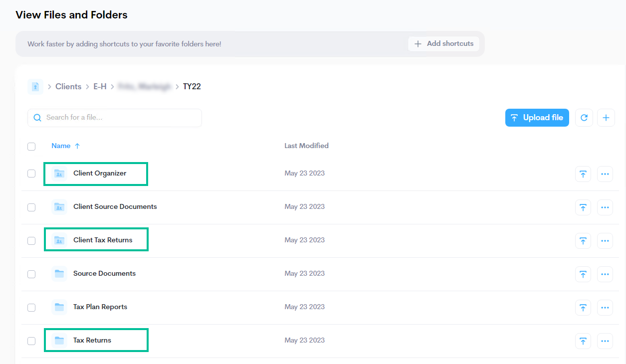Refresh the file list
This screenshot has height=364, width=626.
pos(584,118)
